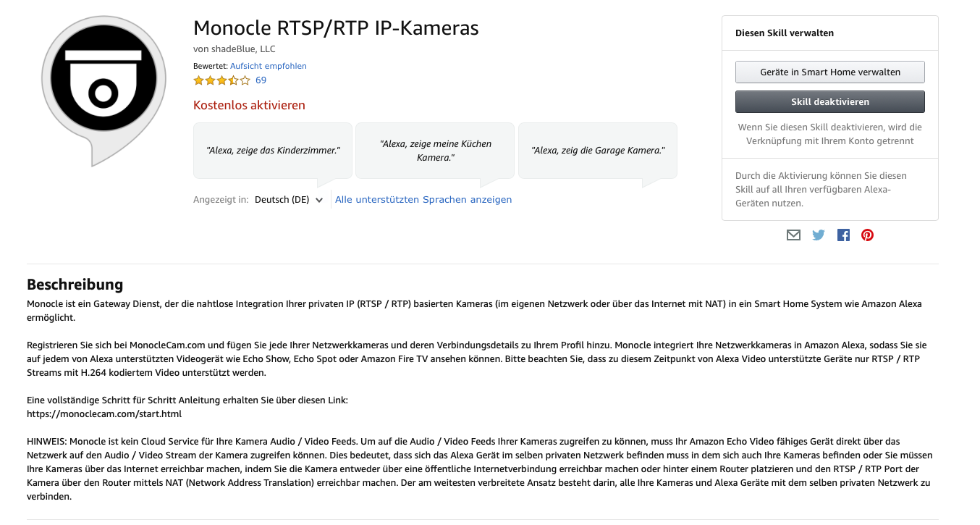Share the skill via email icon
Screen dimensions: 980x525
[793, 235]
